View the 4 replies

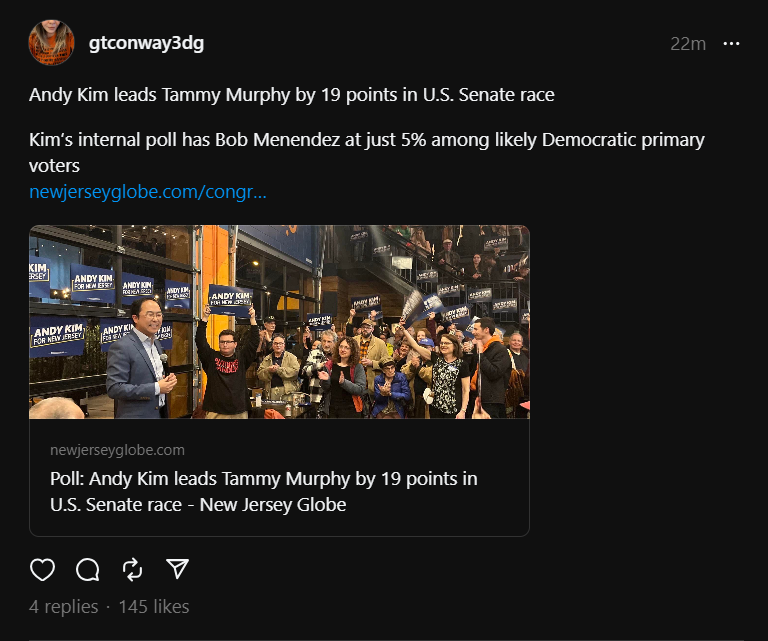pyautogui.click(x=64, y=607)
